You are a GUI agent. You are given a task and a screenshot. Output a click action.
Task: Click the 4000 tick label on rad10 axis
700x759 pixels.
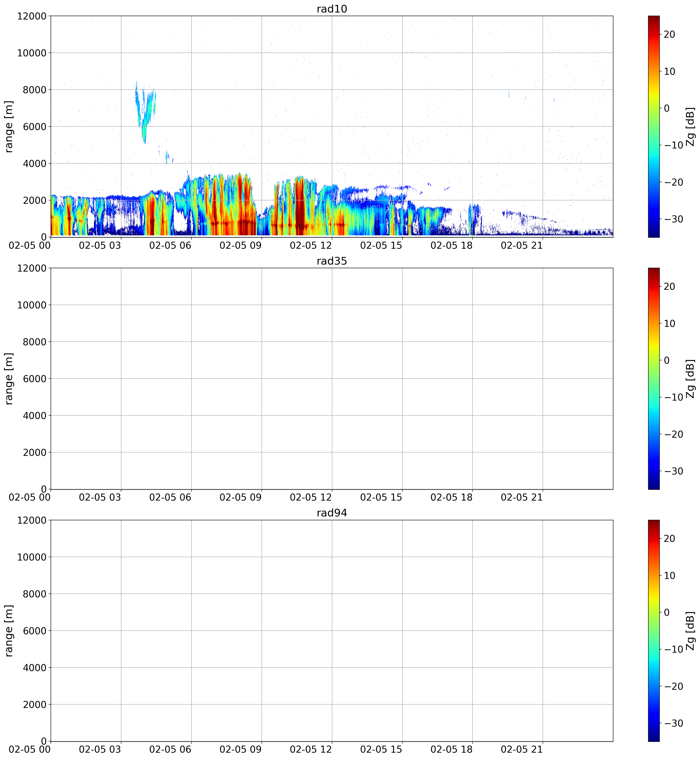tap(35, 164)
